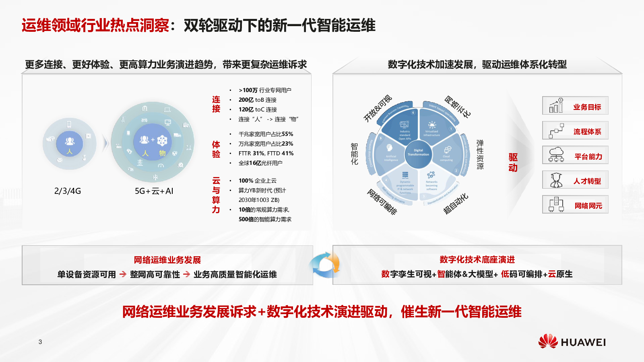
Task: Select the 平台能力 box
Action: point(575,156)
